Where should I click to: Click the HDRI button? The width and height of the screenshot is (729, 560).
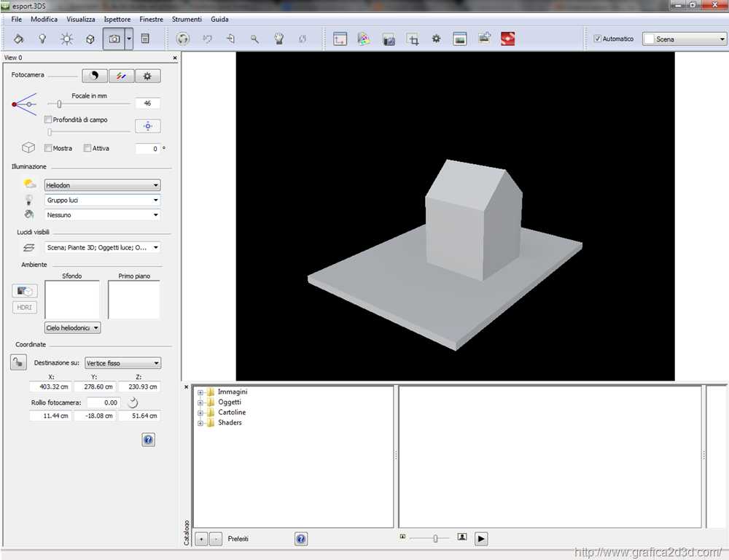click(x=24, y=307)
